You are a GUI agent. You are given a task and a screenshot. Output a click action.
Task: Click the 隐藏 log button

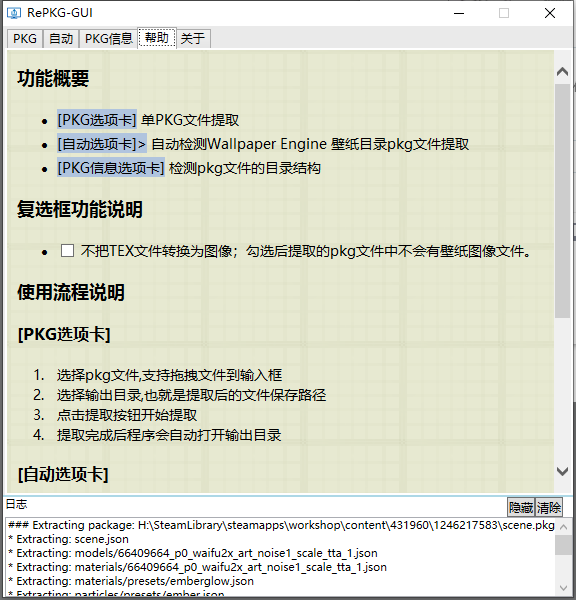(x=521, y=508)
